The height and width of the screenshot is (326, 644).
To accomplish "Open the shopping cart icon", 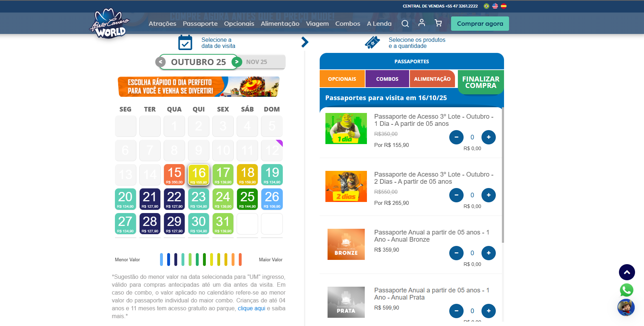I will click(438, 23).
